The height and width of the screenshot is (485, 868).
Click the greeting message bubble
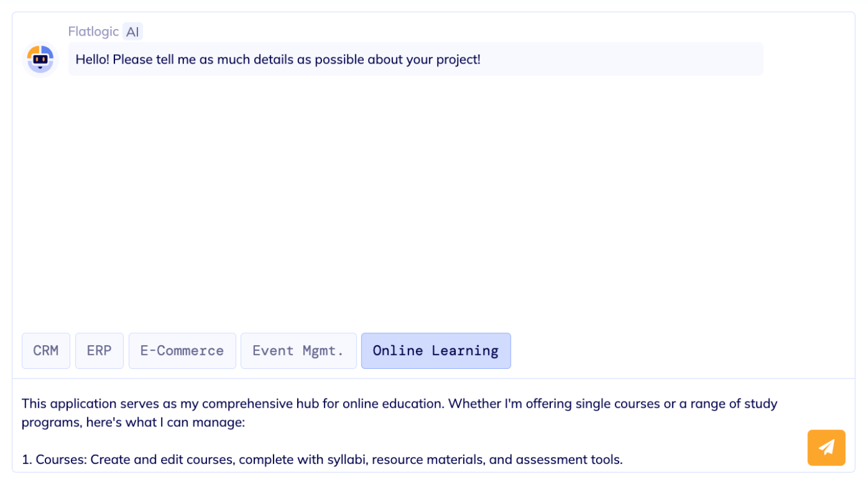point(415,59)
